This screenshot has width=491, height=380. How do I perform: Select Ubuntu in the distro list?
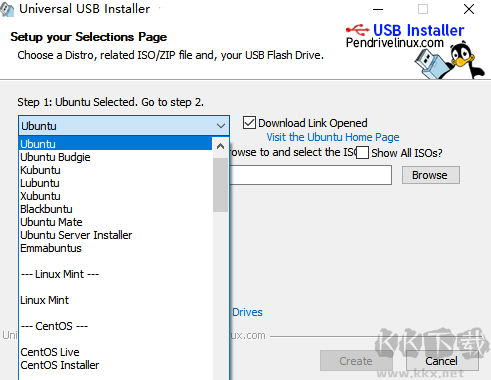(116, 144)
